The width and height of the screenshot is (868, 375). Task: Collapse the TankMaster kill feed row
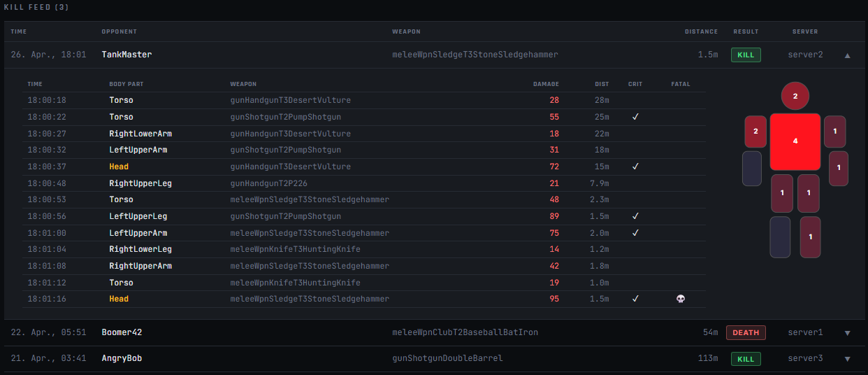[848, 55]
